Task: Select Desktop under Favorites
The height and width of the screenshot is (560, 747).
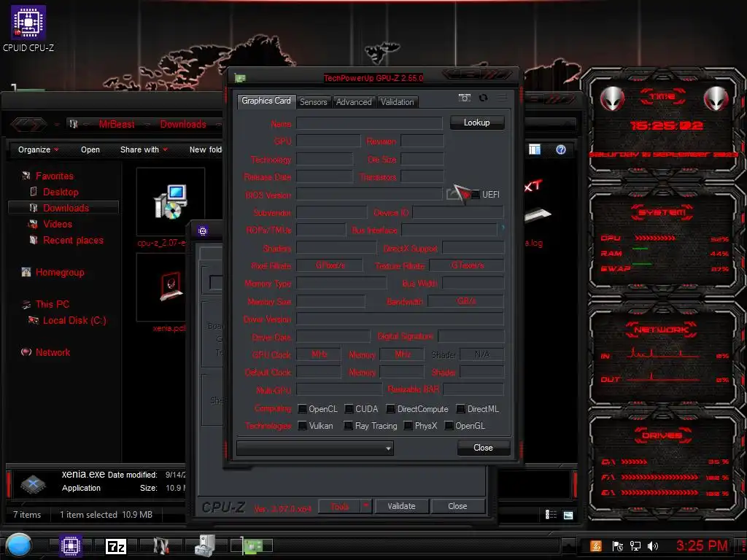Action: click(61, 192)
